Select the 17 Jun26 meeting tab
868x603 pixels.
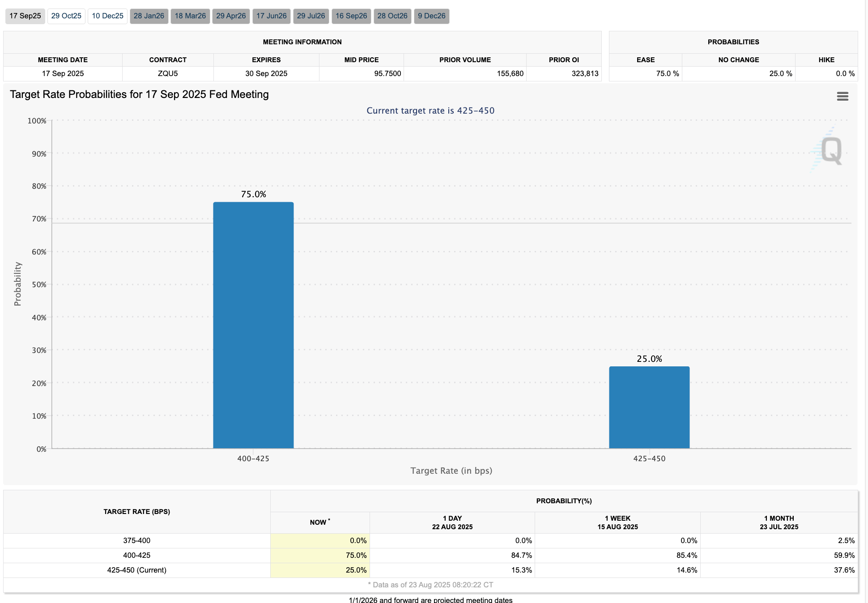tap(271, 16)
